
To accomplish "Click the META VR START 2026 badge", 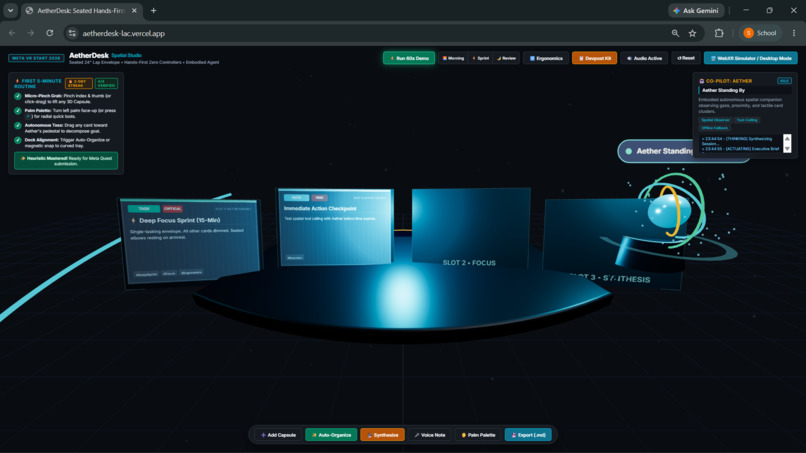I will (36, 58).
